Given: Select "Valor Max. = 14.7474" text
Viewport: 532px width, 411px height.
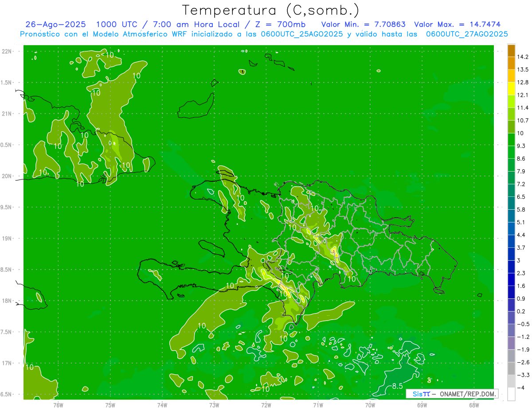Looking at the screenshot, I should coord(458,24).
